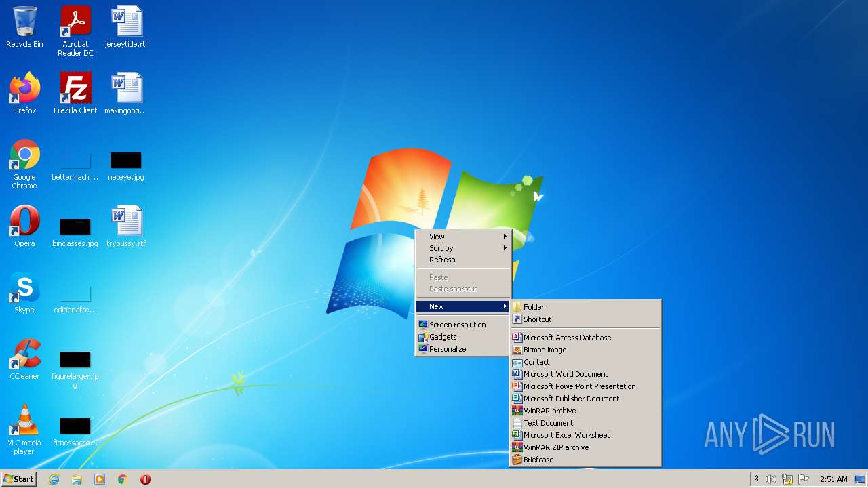Launch Internet Explorer from the taskbar
868x488 pixels.
click(x=54, y=479)
